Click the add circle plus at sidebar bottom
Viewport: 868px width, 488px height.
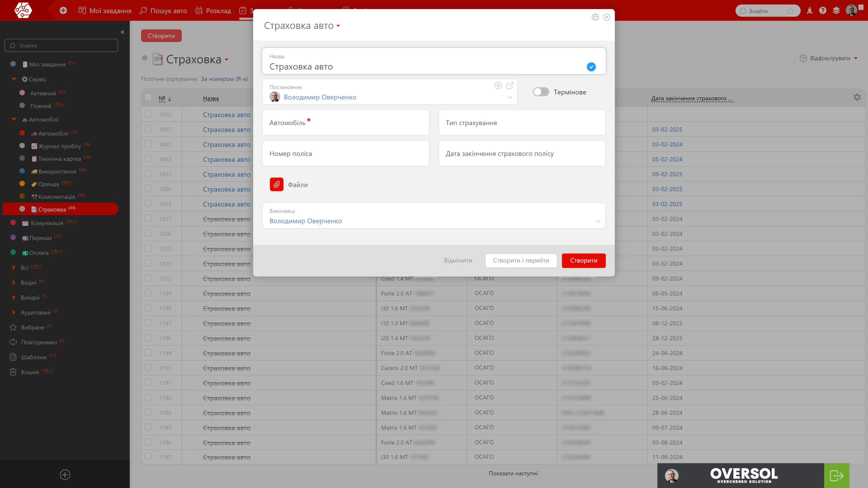coord(65,475)
